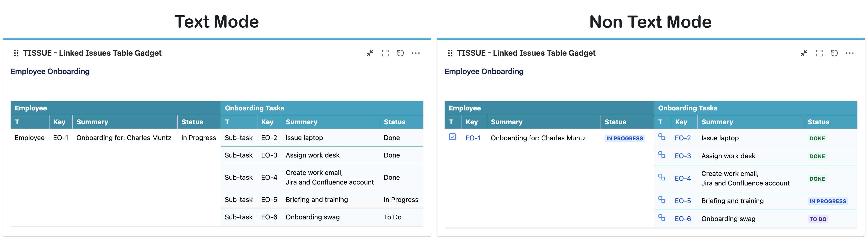Open the EO-1 issue link

473,138
